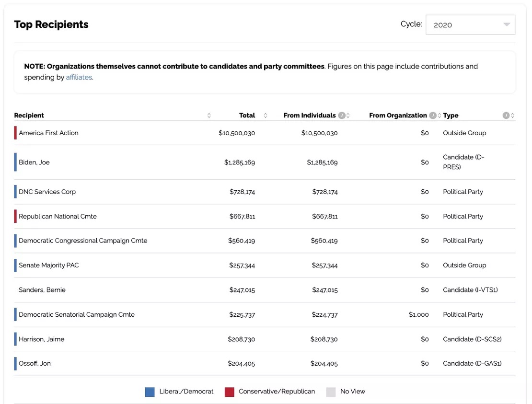This screenshot has width=532, height=404.
Task: Select the Harrison, Jaime recipient
Action: tap(41, 339)
